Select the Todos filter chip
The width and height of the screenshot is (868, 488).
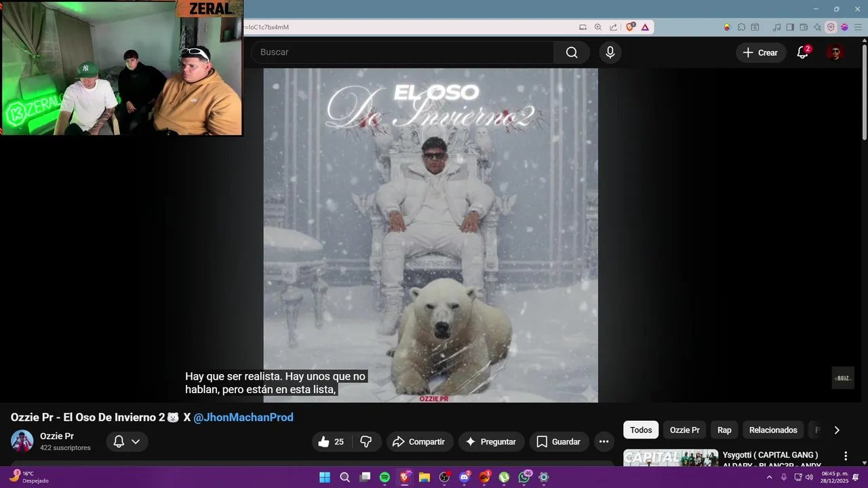click(641, 430)
